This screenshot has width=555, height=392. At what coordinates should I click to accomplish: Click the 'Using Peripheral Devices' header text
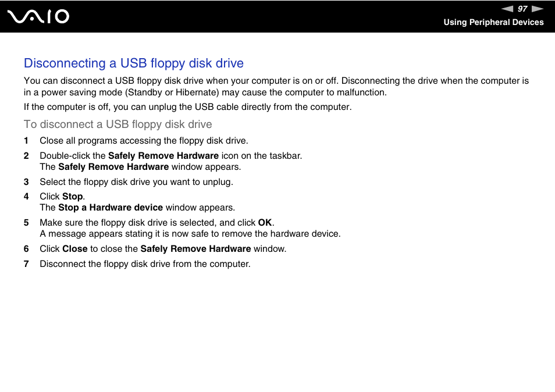(493, 22)
